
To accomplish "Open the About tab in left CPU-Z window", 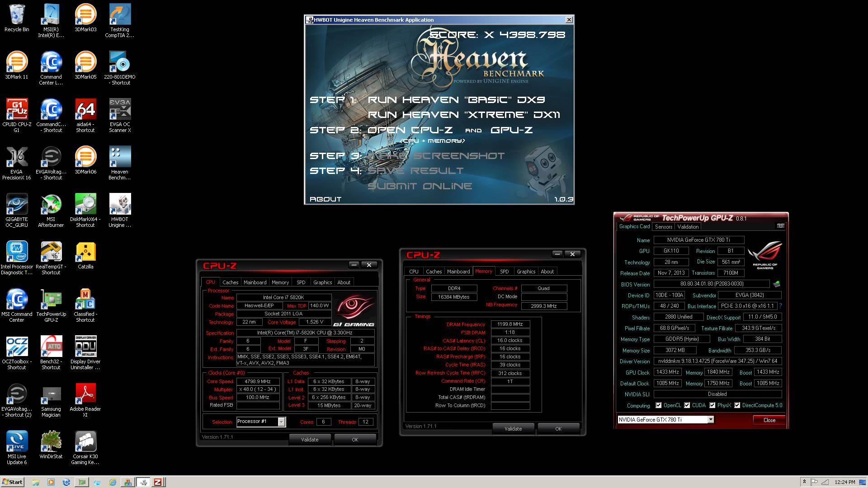I will pos(344,282).
